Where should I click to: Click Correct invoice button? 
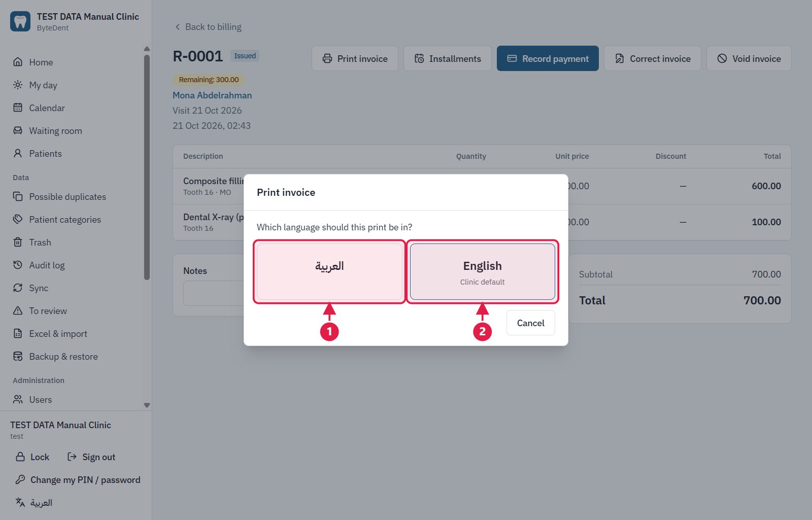coord(653,58)
